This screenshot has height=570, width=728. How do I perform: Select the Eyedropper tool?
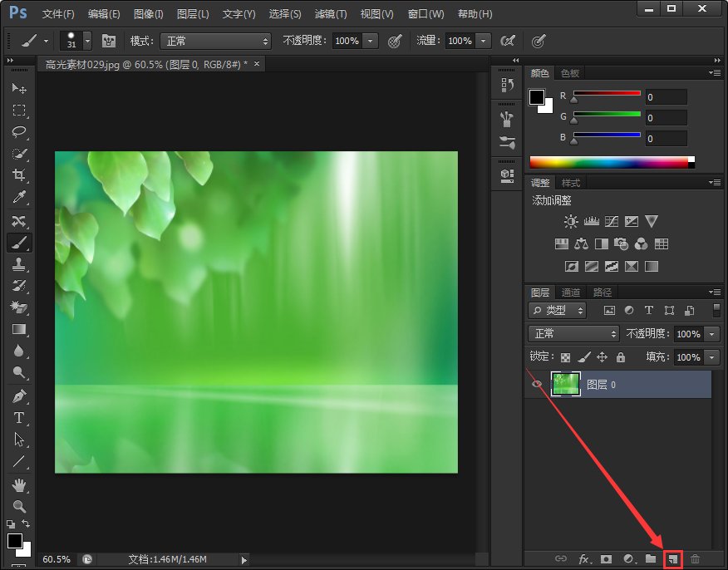pyautogui.click(x=18, y=198)
